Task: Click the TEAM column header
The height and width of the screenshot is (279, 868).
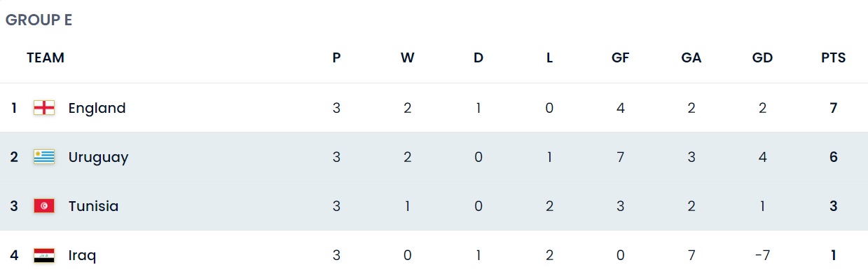Action: click(46, 58)
